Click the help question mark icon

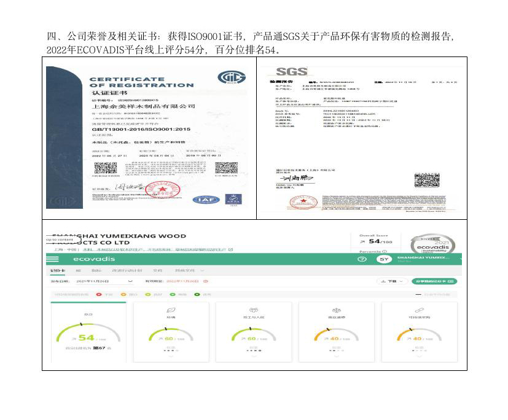coord(362,259)
